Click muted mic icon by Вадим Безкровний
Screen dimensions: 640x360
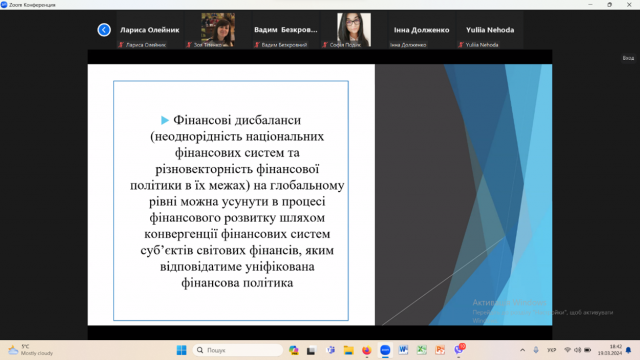[x=257, y=45]
